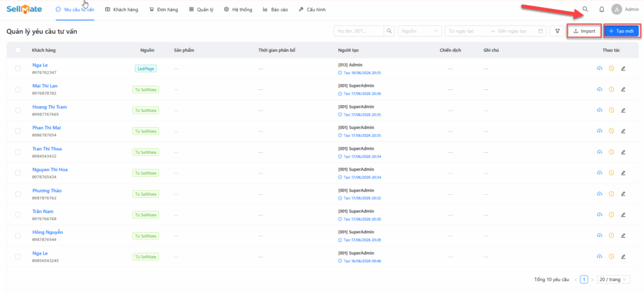Check the Trần Nam row checkbox
Viewport: 644px width, 293px height.
click(18, 214)
